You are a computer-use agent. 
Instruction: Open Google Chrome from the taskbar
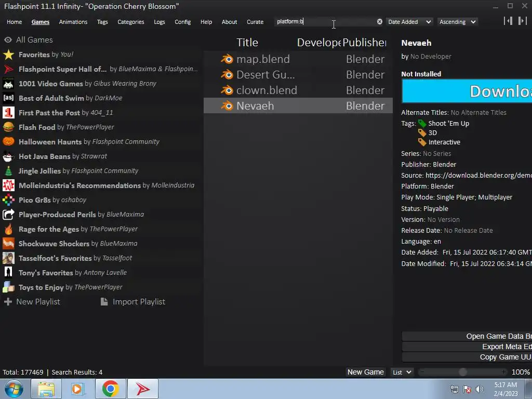point(110,389)
